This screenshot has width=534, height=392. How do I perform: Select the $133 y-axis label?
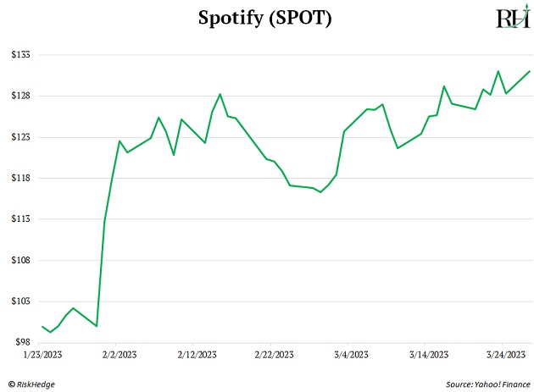pos(19,54)
